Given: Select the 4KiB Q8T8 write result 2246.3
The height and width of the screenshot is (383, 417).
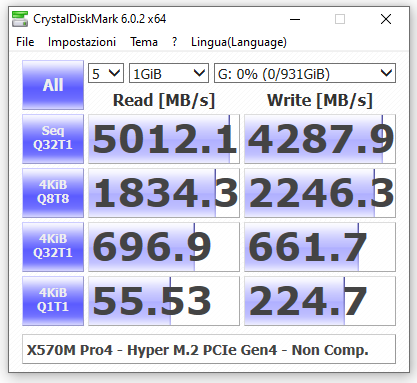Looking at the screenshot, I should pos(320,193).
